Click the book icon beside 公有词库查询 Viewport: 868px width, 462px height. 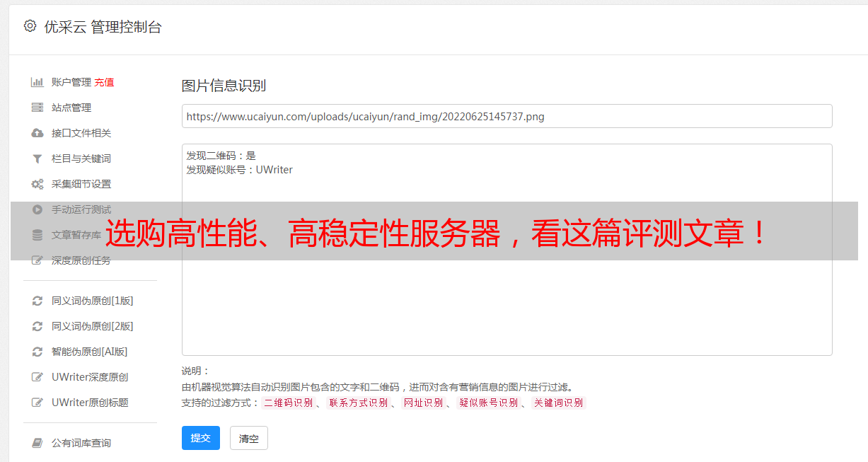click(37, 443)
